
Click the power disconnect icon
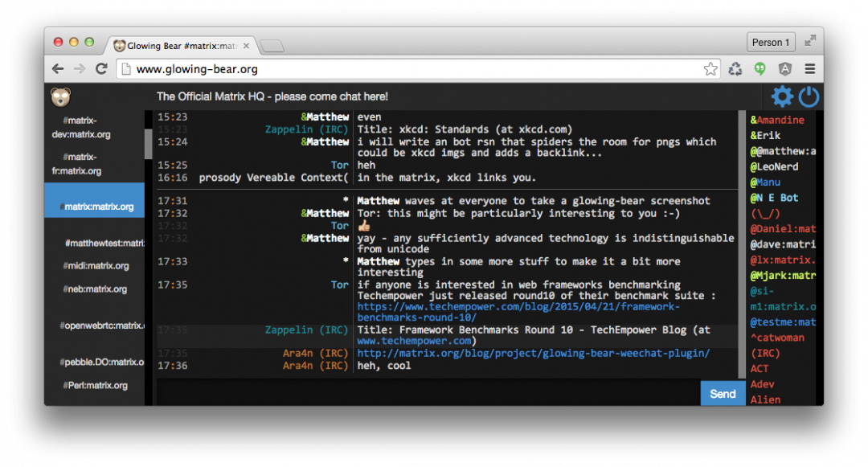click(x=809, y=97)
